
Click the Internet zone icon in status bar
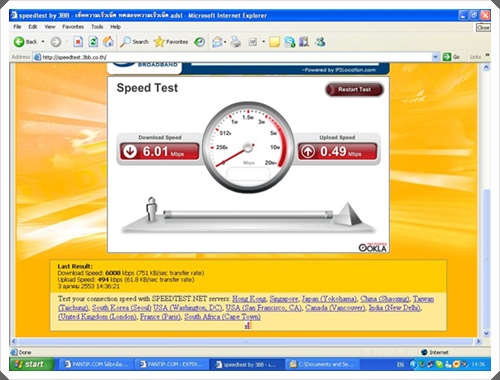424,352
